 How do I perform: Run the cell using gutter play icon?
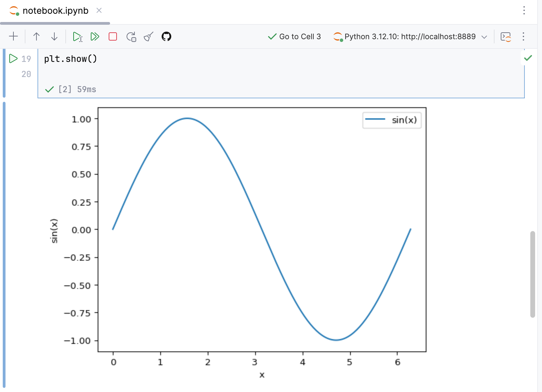coord(13,59)
